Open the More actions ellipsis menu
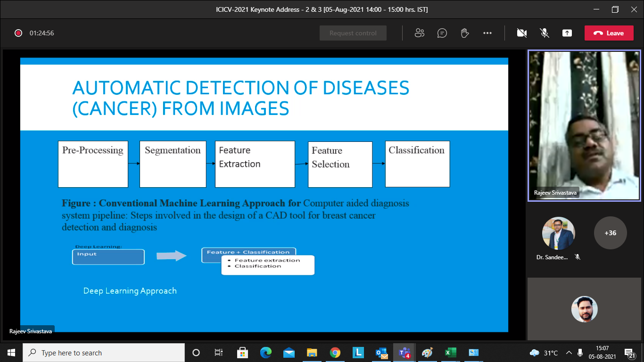This screenshot has width=644, height=362. [487, 33]
